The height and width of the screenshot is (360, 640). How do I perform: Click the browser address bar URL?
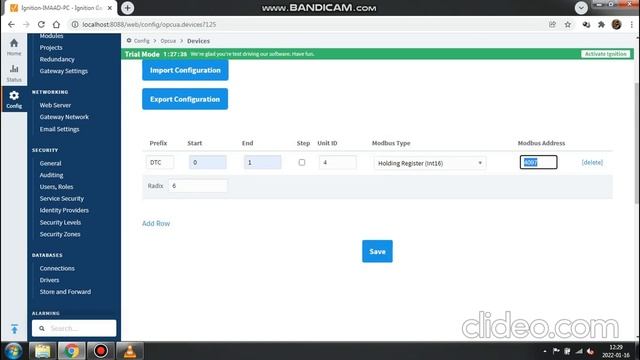point(149,24)
